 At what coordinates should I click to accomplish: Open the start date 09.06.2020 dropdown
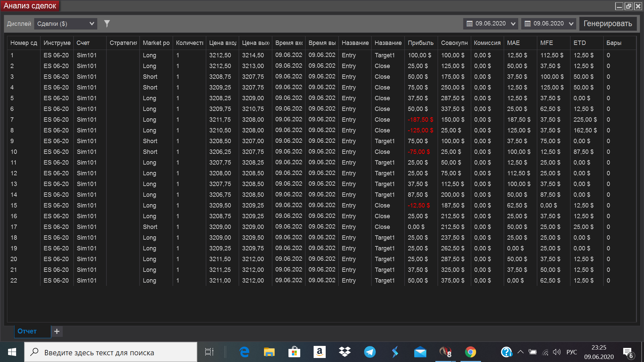point(513,24)
